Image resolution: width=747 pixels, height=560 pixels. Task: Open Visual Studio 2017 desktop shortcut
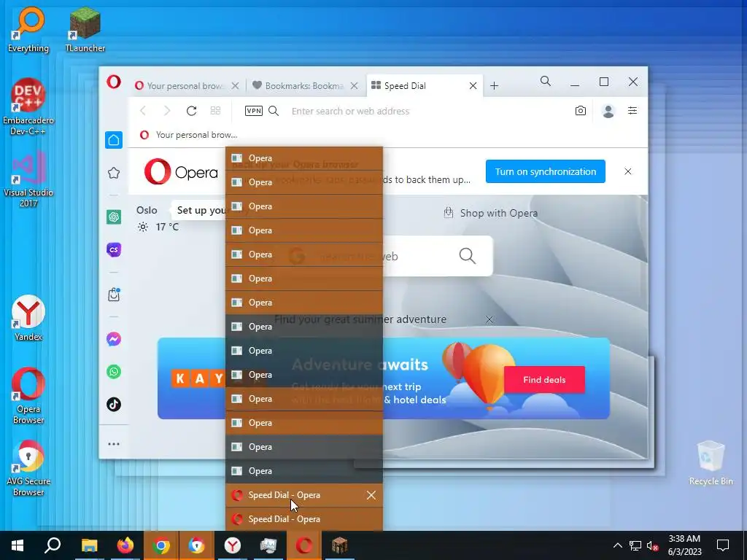(28, 180)
